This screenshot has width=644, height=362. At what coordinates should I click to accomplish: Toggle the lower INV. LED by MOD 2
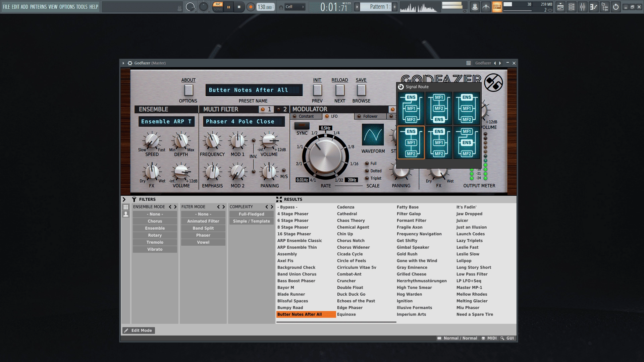253,172
